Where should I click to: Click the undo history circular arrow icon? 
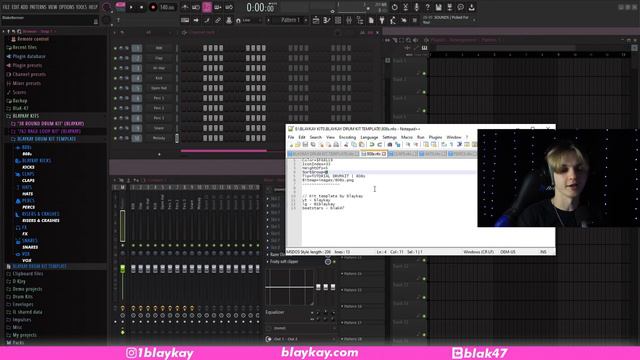click(x=394, y=7)
